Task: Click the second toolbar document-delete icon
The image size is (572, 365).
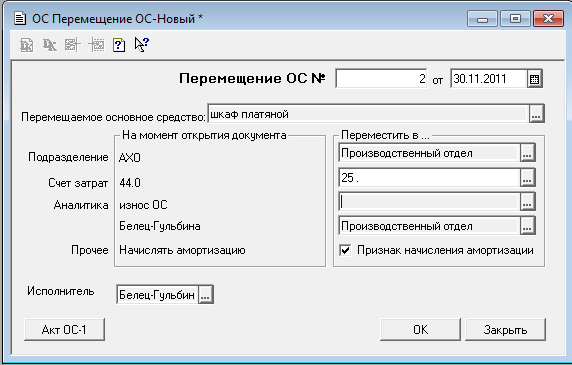Action: point(50,45)
